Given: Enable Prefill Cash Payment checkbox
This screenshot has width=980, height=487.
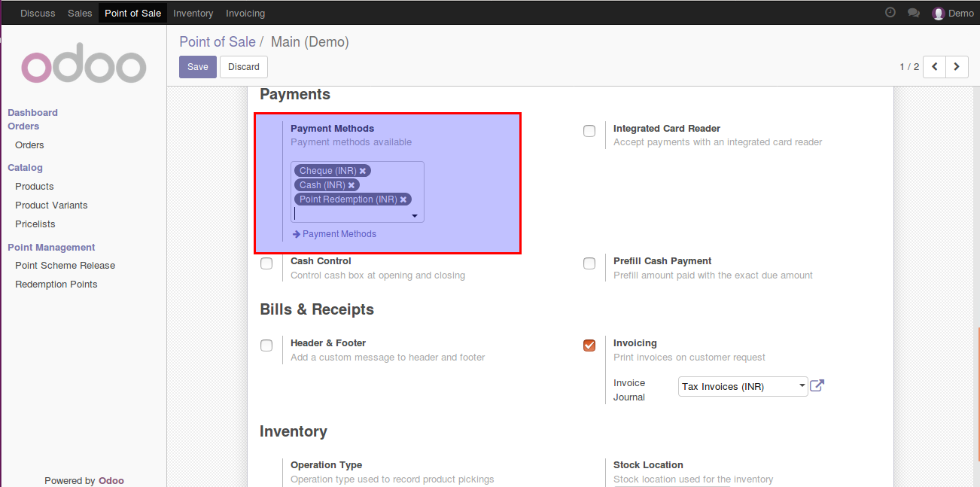Looking at the screenshot, I should pos(589,263).
